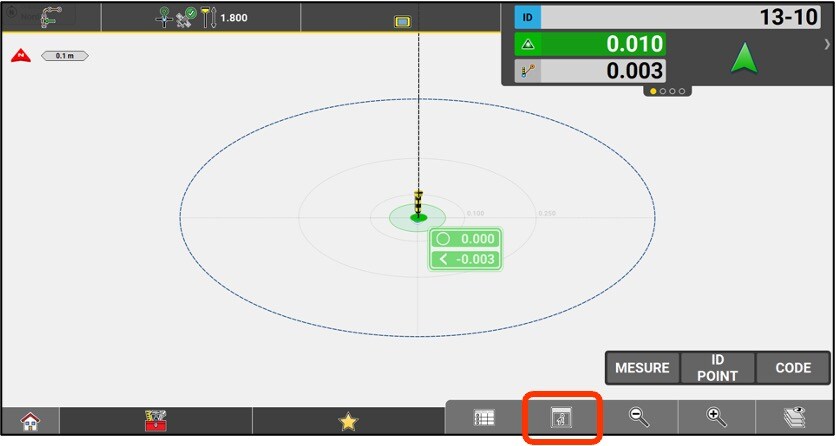836x446 pixels.
Task: Show the point list table view
Action: coord(485,420)
